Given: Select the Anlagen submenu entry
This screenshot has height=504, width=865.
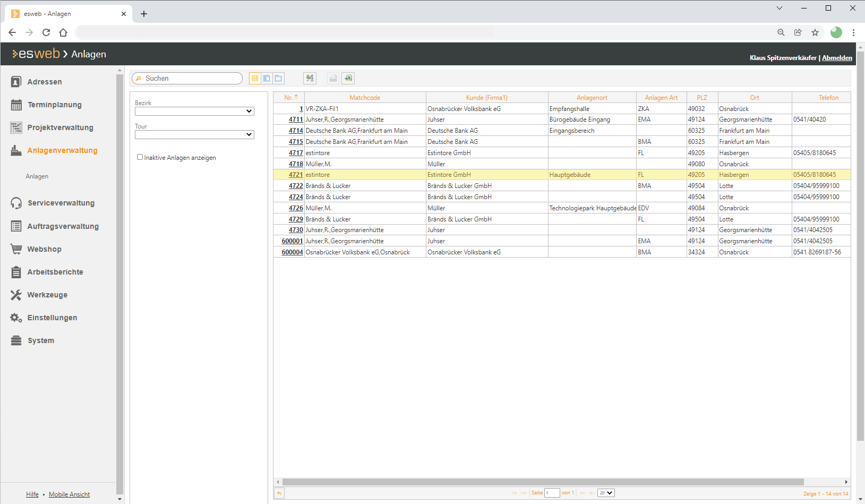Looking at the screenshot, I should tap(37, 176).
